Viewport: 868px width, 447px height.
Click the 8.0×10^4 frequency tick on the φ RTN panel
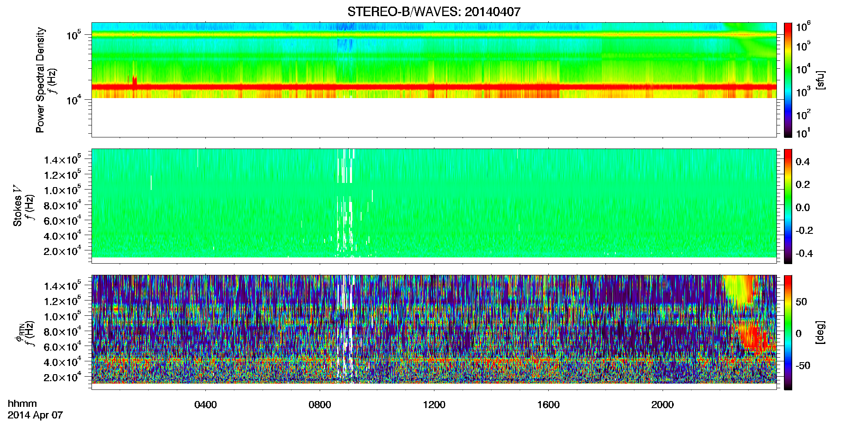pos(63,332)
